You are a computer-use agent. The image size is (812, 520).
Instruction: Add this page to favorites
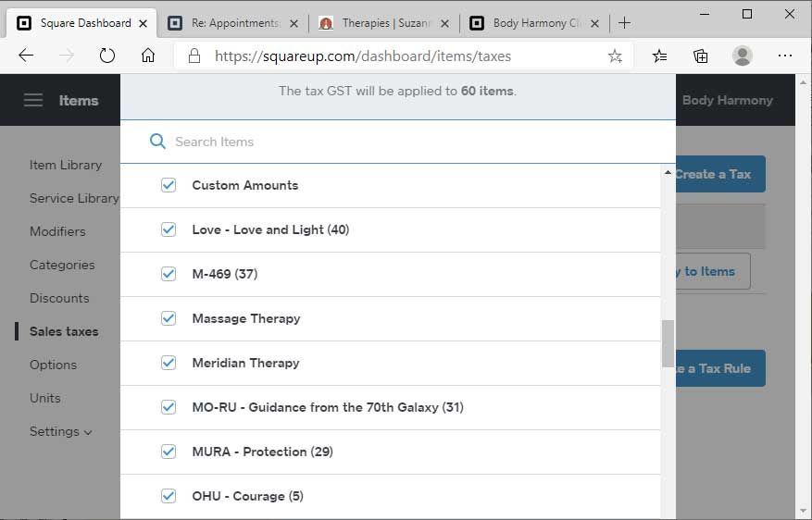[x=615, y=56]
